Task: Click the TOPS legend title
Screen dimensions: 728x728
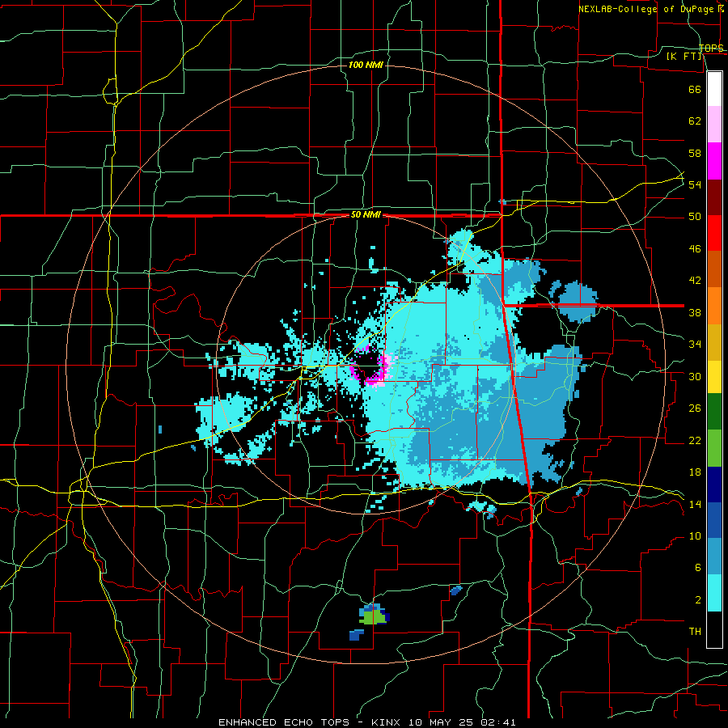Action: coord(711,48)
